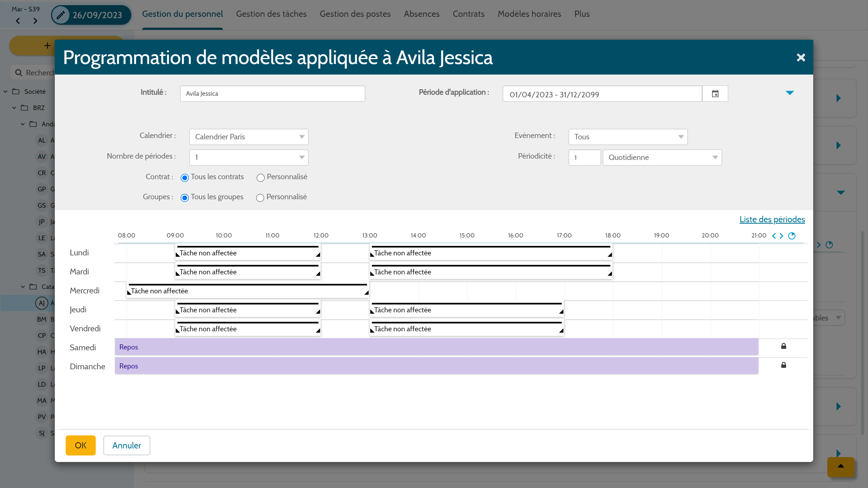Open Modèles horaires tab
This screenshot has width=868, height=488.
click(x=529, y=14)
